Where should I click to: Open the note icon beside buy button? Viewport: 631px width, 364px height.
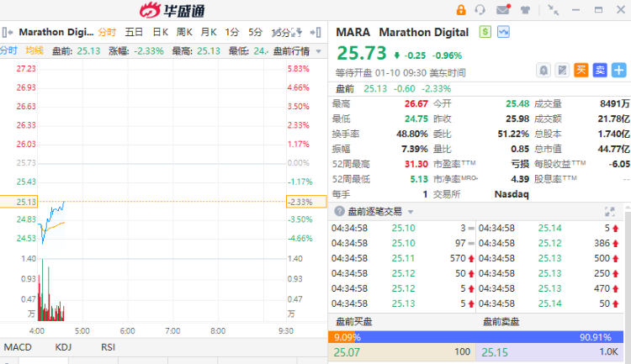562,70
